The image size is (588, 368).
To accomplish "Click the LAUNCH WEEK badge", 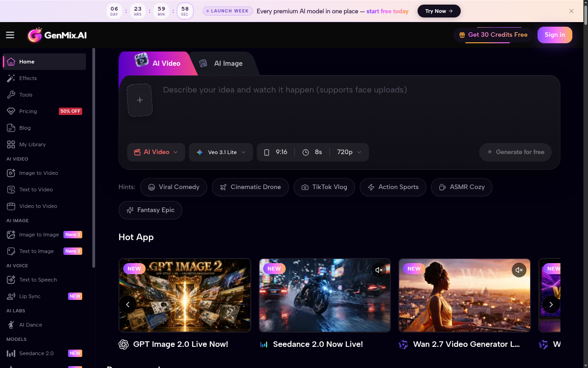I will [228, 11].
